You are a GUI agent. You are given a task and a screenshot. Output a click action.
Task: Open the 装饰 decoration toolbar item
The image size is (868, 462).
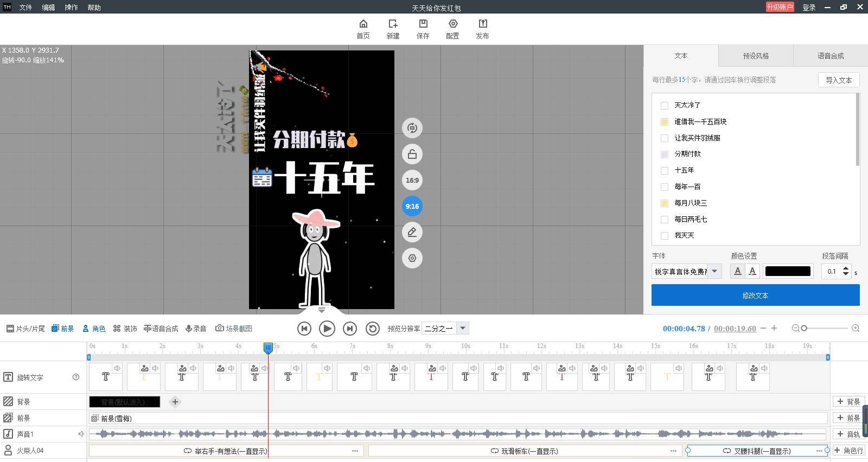pyautogui.click(x=125, y=329)
